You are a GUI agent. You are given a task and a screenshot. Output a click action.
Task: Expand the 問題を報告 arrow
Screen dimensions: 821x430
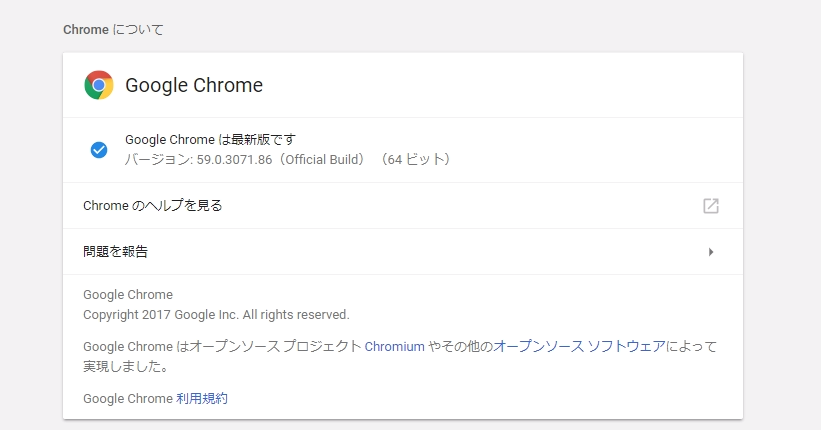pos(711,252)
